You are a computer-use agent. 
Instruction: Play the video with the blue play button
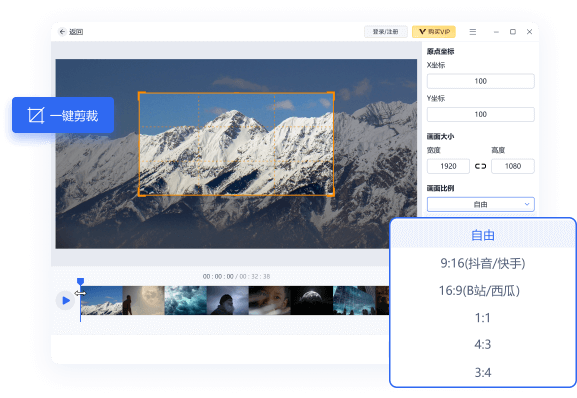pyautogui.click(x=66, y=300)
